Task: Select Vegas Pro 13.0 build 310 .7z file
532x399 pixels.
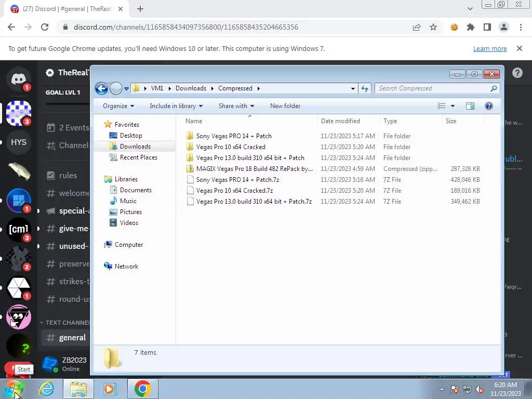Action: coord(254,201)
